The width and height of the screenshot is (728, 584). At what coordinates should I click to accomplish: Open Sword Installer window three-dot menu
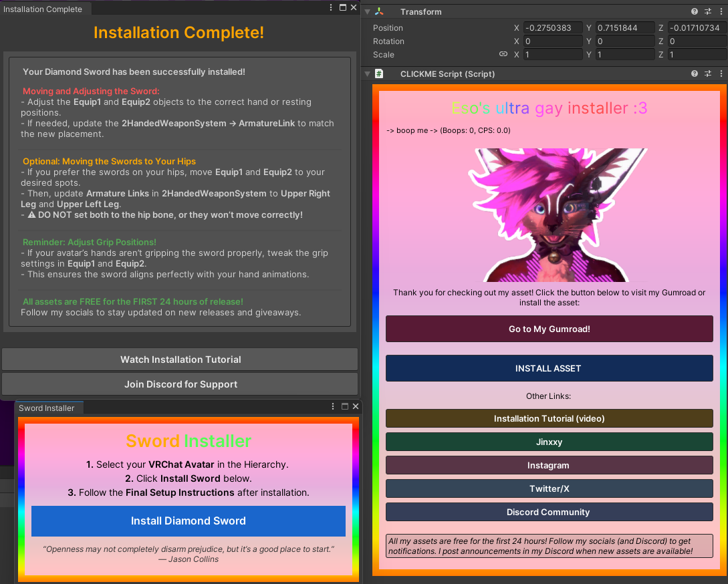tap(333, 406)
